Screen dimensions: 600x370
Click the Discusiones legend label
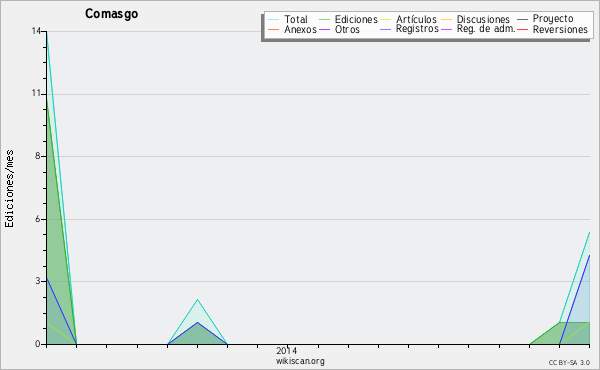point(483,19)
